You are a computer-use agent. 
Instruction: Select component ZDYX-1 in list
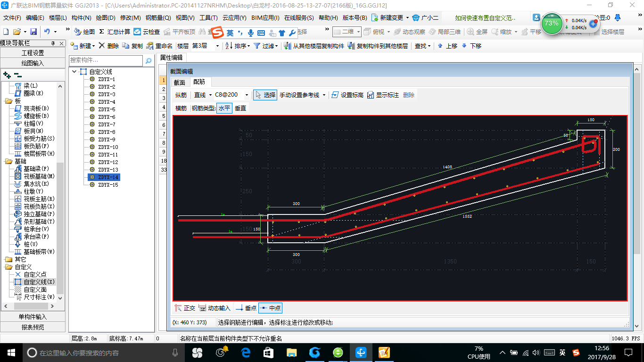(x=107, y=79)
